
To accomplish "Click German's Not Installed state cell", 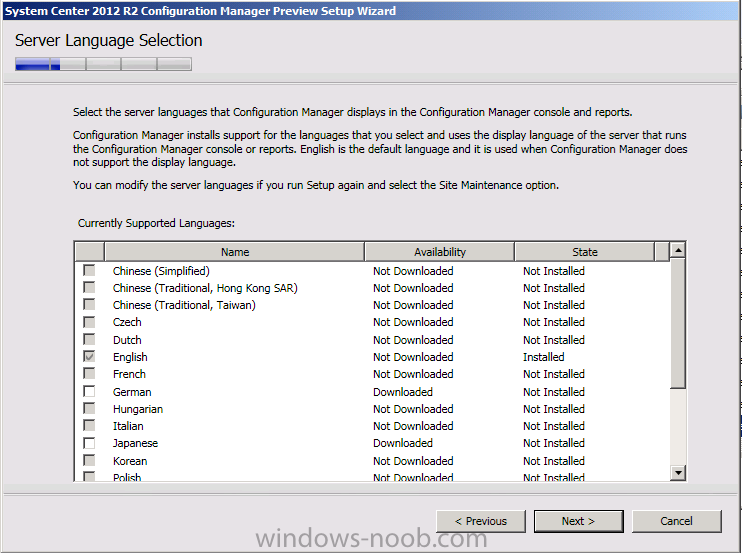I will [x=554, y=392].
